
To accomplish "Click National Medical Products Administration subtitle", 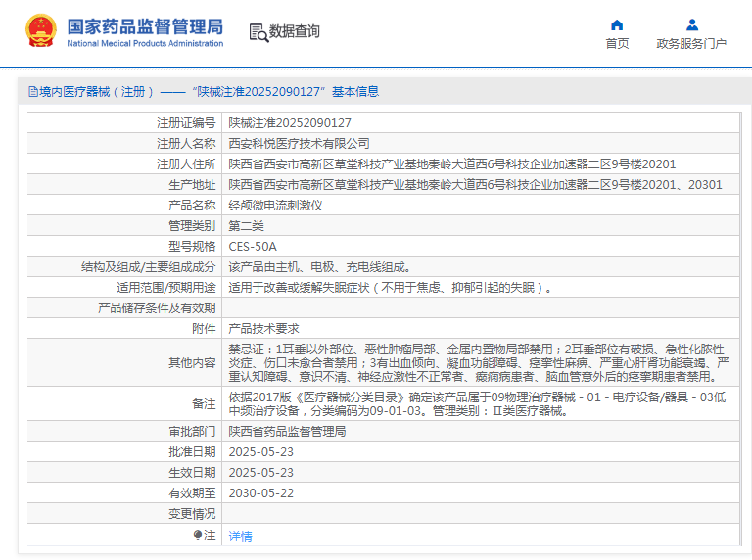I will 145,44.
